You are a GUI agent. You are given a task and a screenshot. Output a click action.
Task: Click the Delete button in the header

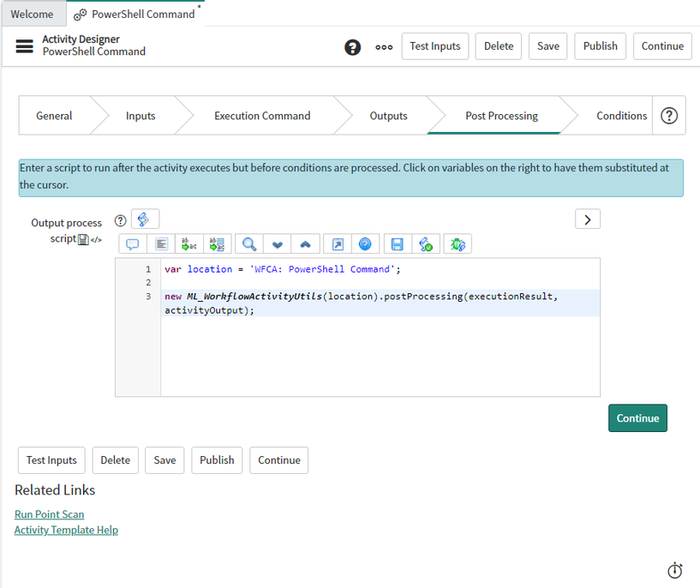coord(499,46)
